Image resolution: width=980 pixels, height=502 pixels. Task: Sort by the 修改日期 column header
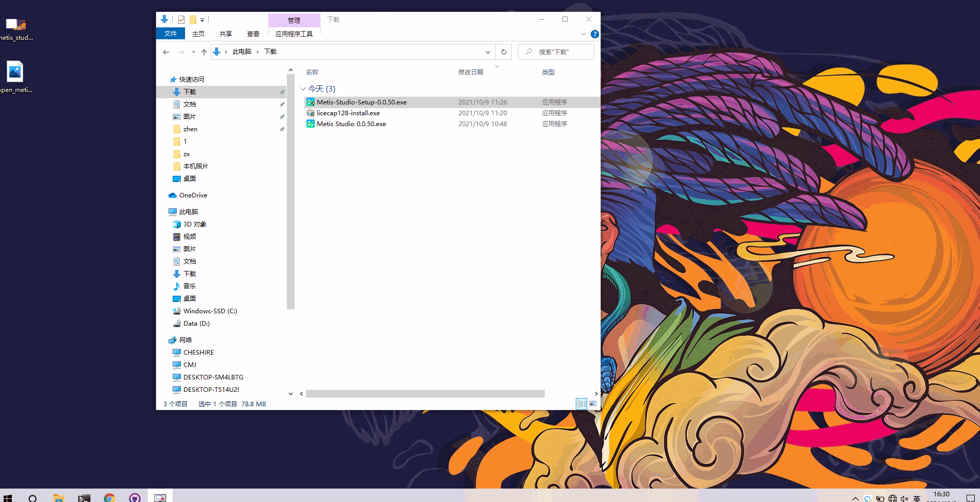pyautogui.click(x=471, y=72)
